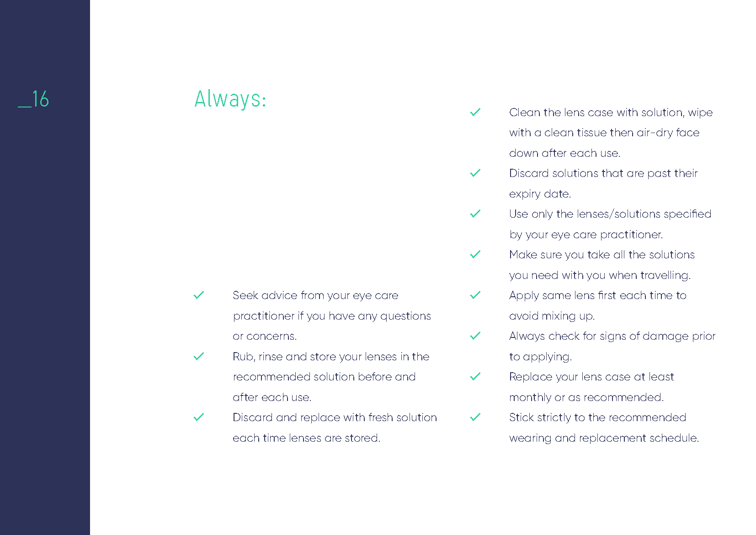The width and height of the screenshot is (756, 535).
Task: Click the 'Always:' heading
Action: point(230,99)
